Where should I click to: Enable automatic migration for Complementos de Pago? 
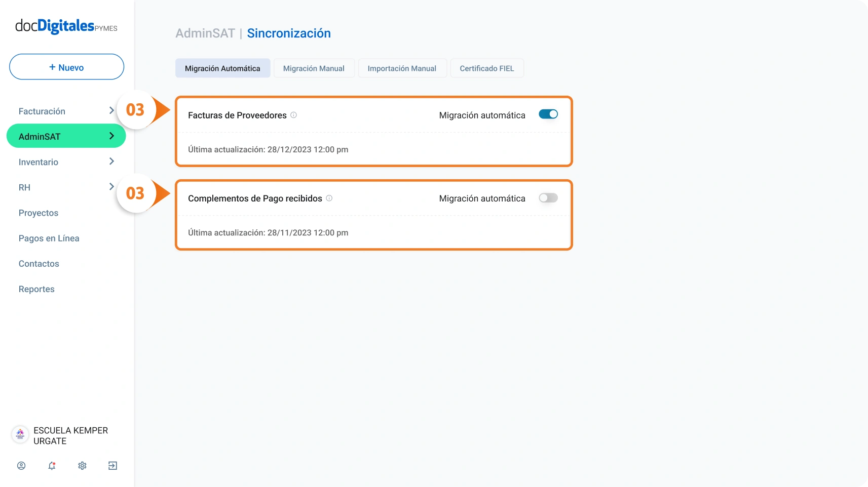point(548,198)
